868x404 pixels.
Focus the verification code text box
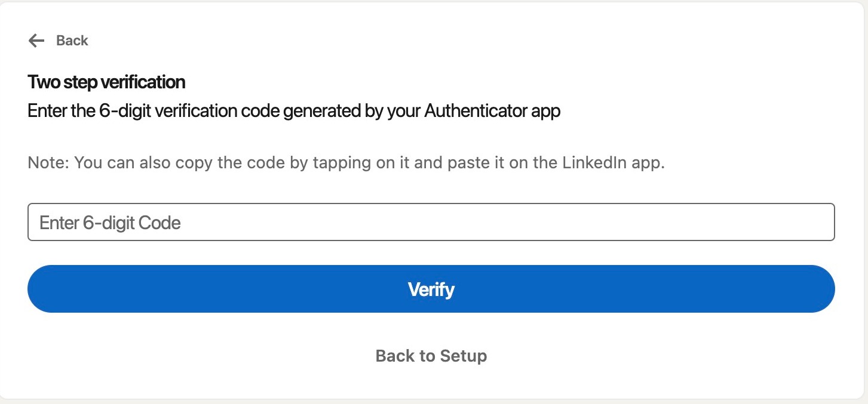pyautogui.click(x=431, y=223)
